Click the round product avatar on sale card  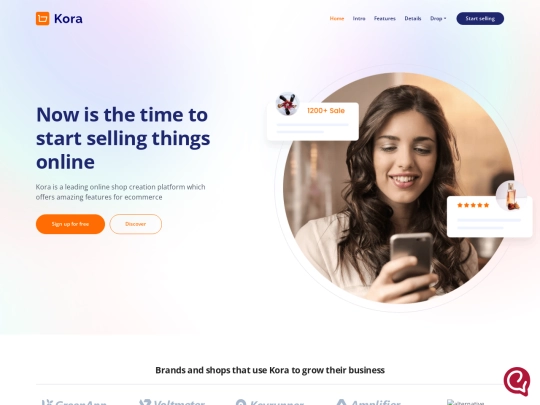point(287,104)
